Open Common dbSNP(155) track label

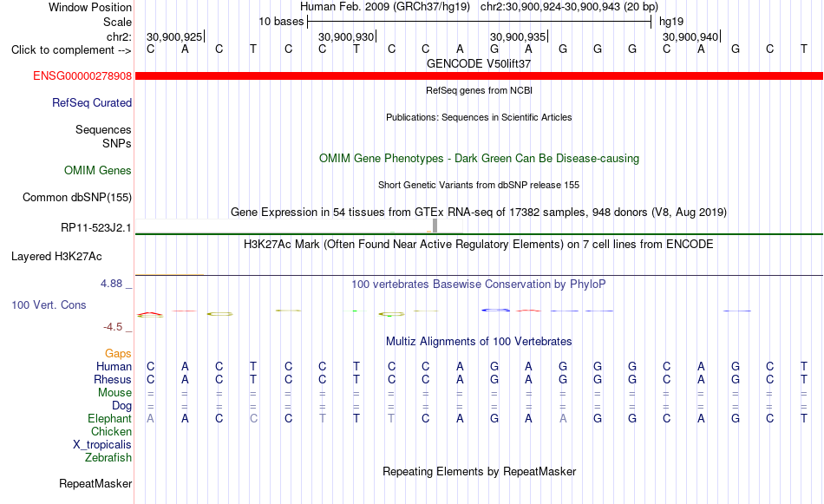[x=76, y=198]
